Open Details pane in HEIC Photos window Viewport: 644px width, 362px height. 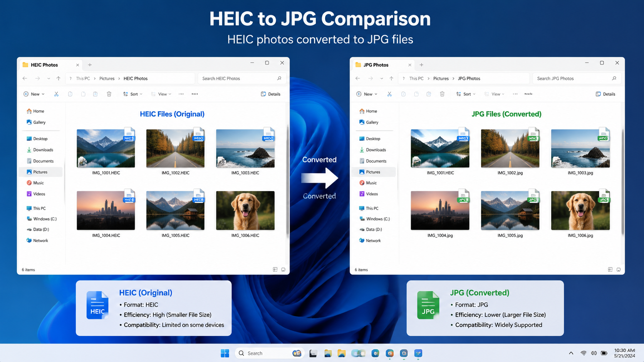pyautogui.click(x=271, y=94)
